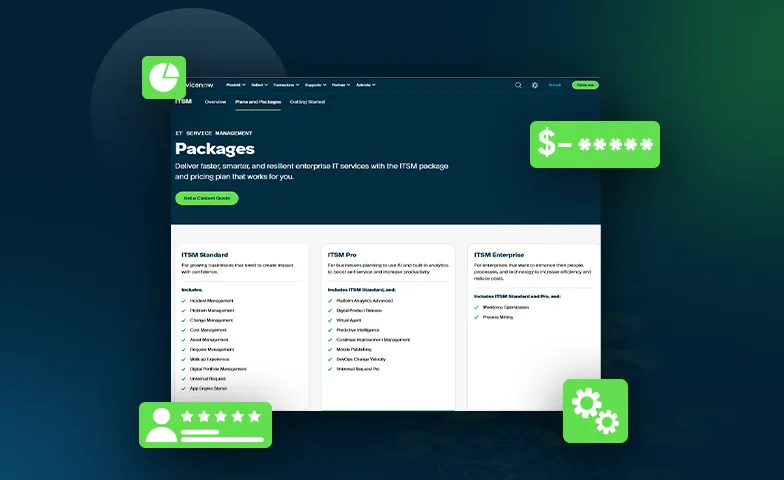Click Predictive Intelligence in the ITSM Pro list
This screenshot has height=480, width=784.
(x=358, y=330)
